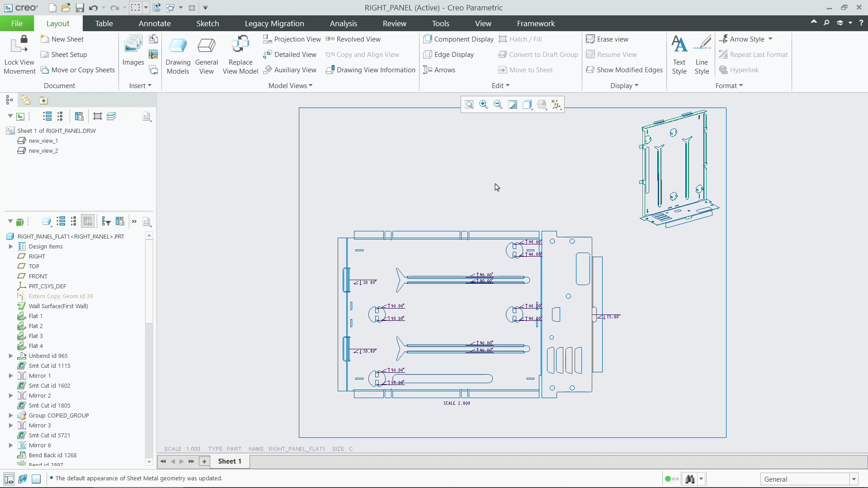The width and height of the screenshot is (868, 488).
Task: Switch to the Legacy Migration tab
Action: (x=274, y=23)
